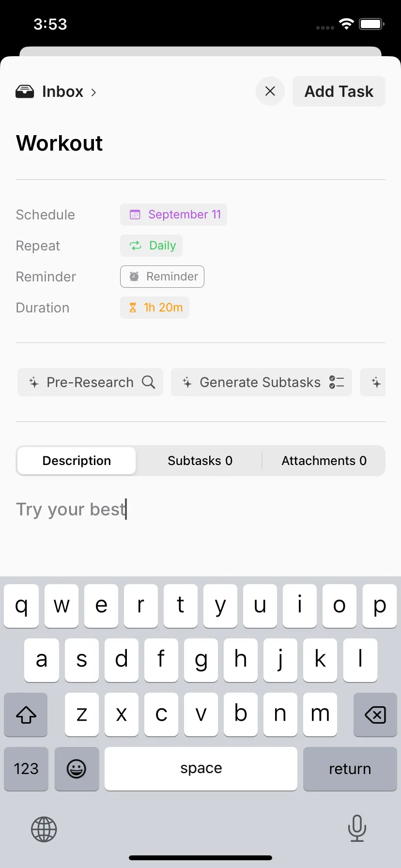Click the Inbox tray icon
Viewport: 401px width, 868px height.
click(x=25, y=92)
